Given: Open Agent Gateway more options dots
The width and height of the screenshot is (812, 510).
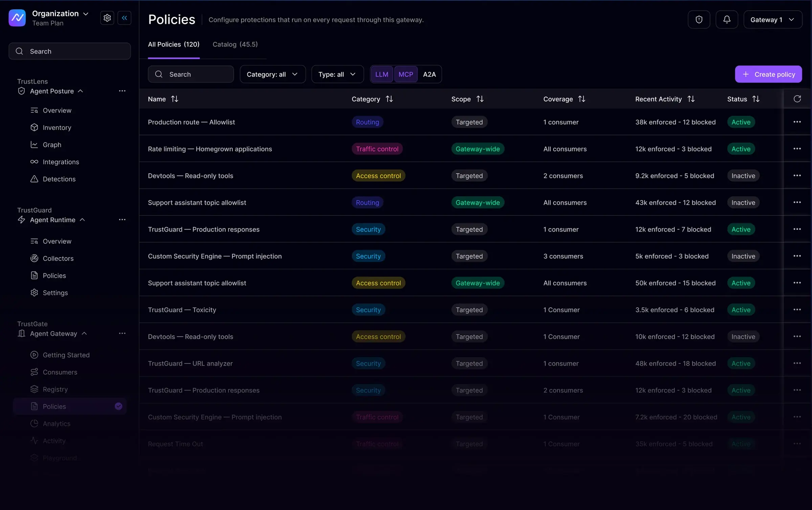Looking at the screenshot, I should 122,333.
